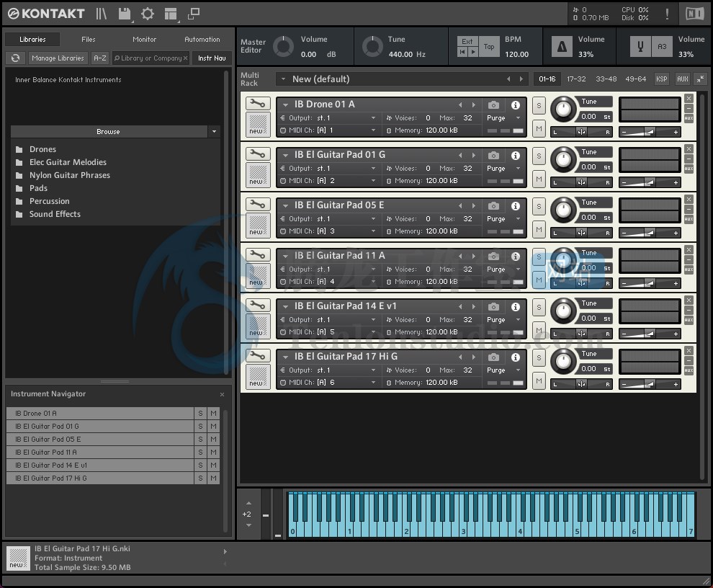This screenshot has height=588, width=713.
Task: Expand the info pane arrow at bottom
Action: pos(225,551)
